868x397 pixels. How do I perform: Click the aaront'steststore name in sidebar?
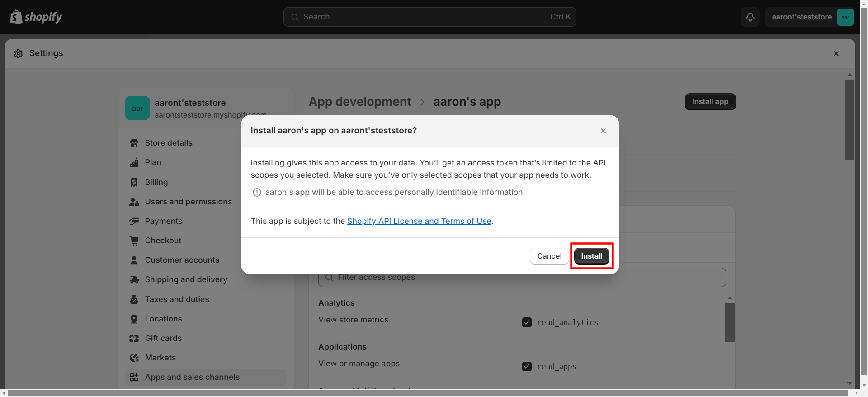point(190,103)
